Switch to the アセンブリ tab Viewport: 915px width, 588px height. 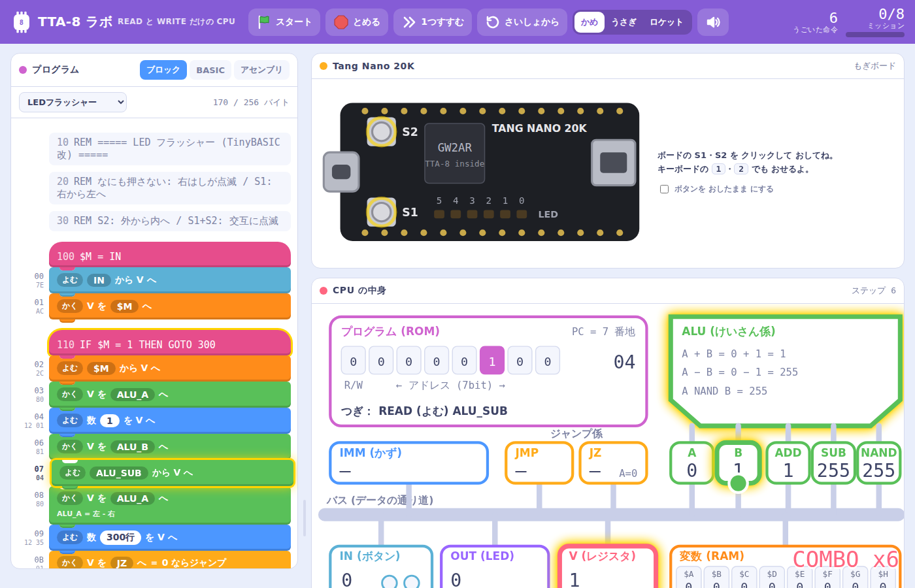[x=261, y=70]
